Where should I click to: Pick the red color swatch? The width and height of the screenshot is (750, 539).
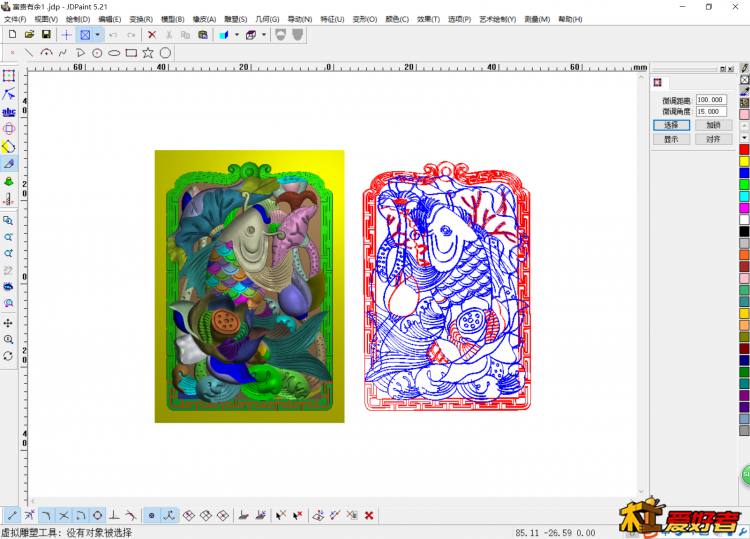point(744,150)
